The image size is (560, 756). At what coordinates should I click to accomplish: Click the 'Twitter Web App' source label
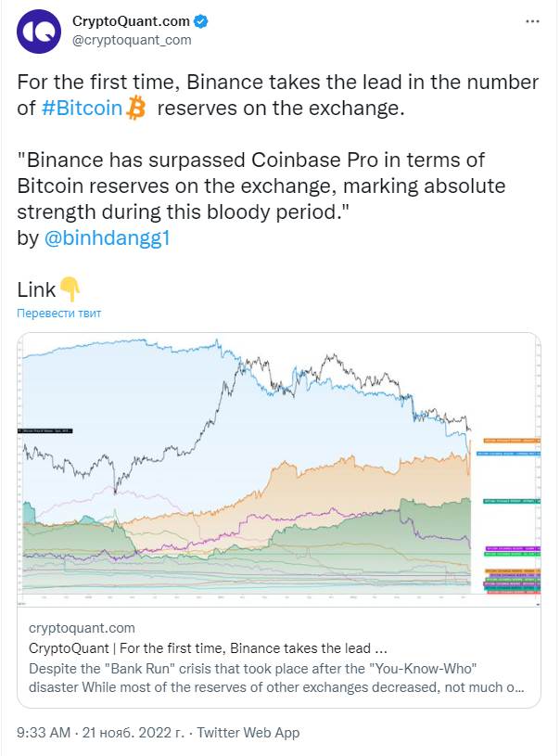click(x=248, y=733)
